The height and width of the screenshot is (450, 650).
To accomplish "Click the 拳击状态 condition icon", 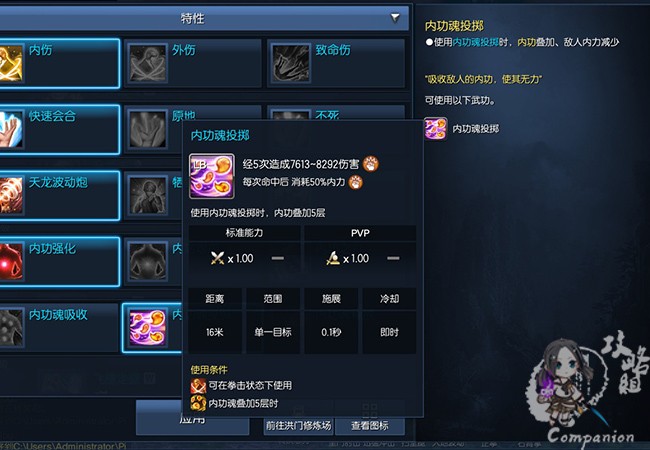I will pyautogui.click(x=198, y=385).
